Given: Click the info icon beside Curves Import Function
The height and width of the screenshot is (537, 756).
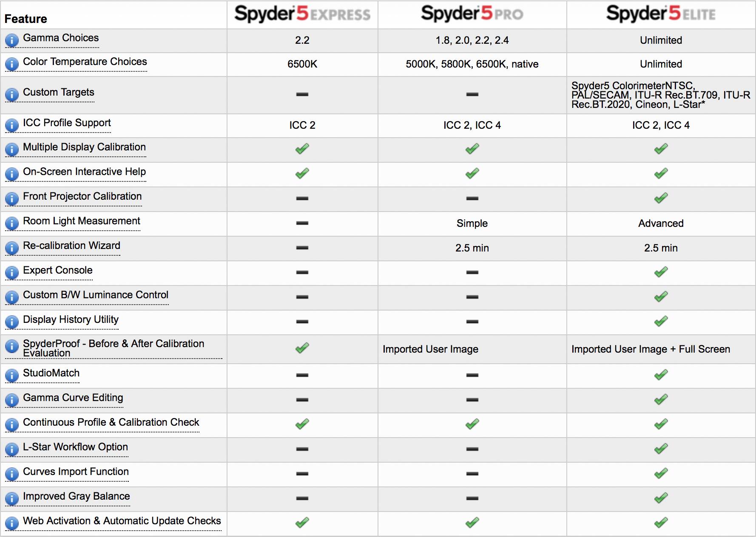Looking at the screenshot, I should point(11,474).
